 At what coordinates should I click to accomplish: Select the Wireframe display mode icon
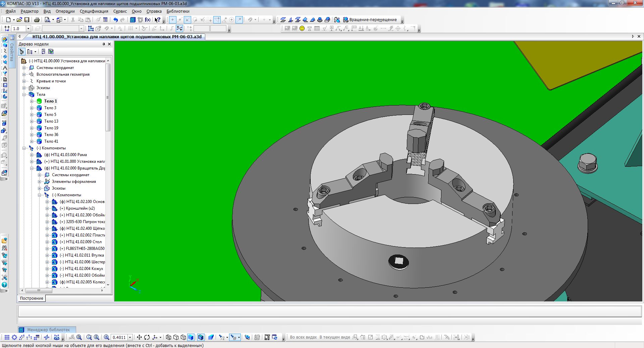coord(168,337)
